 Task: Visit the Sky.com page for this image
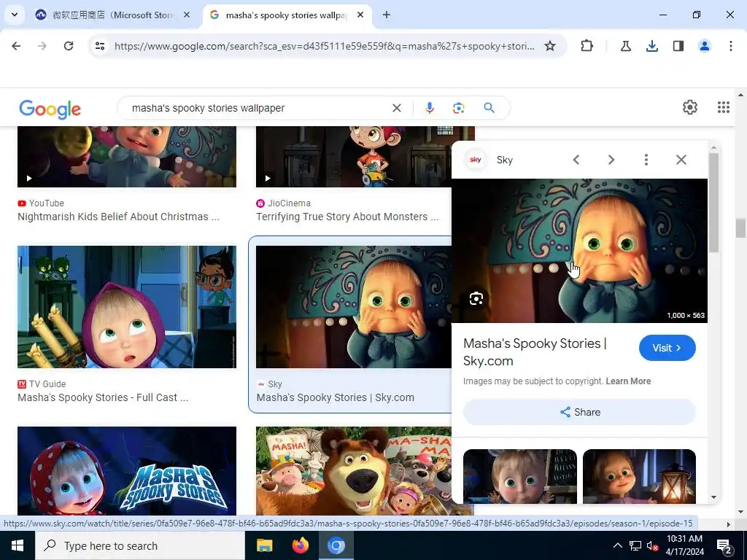tap(667, 348)
